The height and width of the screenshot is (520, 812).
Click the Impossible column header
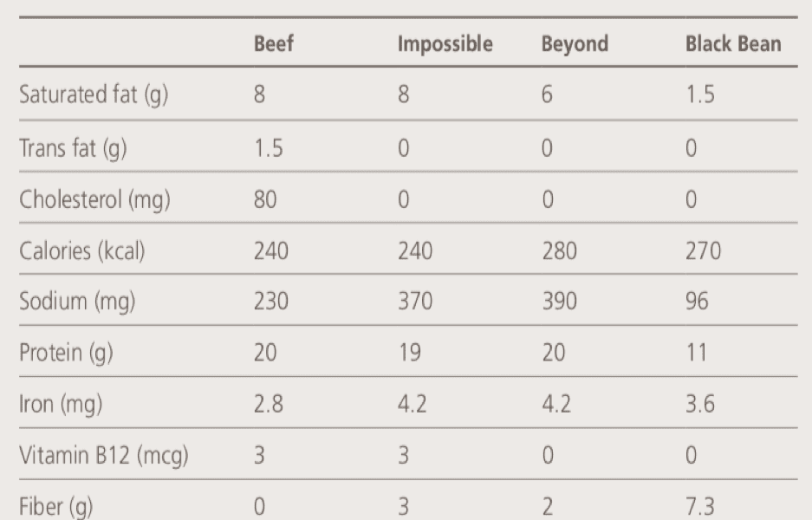(445, 44)
